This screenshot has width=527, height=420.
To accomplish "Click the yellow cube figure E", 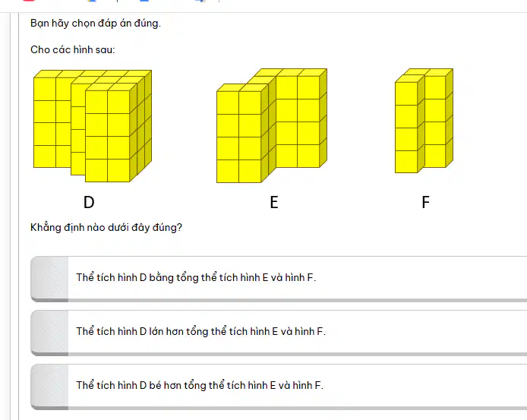I will pos(272,125).
